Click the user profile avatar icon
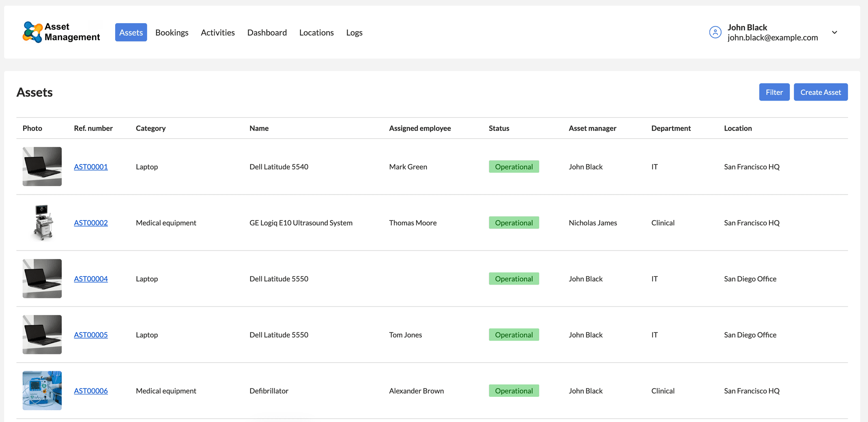The image size is (868, 422). pyautogui.click(x=715, y=32)
